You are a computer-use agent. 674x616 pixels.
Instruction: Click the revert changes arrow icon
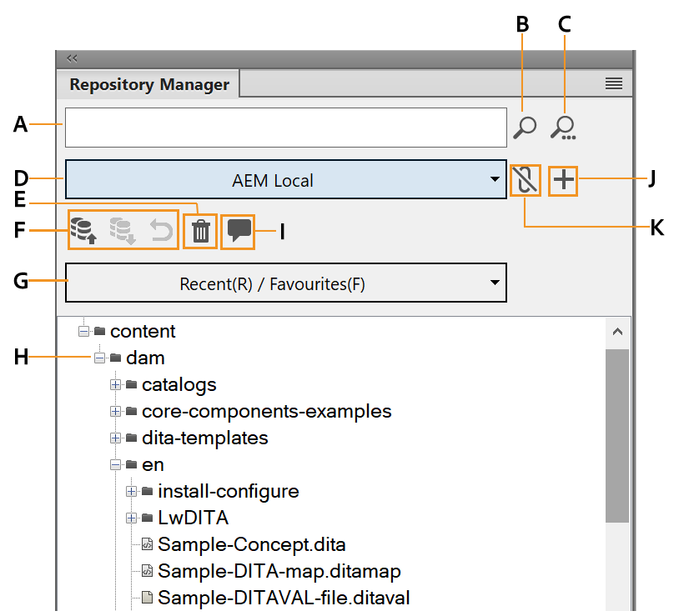pyautogui.click(x=158, y=231)
